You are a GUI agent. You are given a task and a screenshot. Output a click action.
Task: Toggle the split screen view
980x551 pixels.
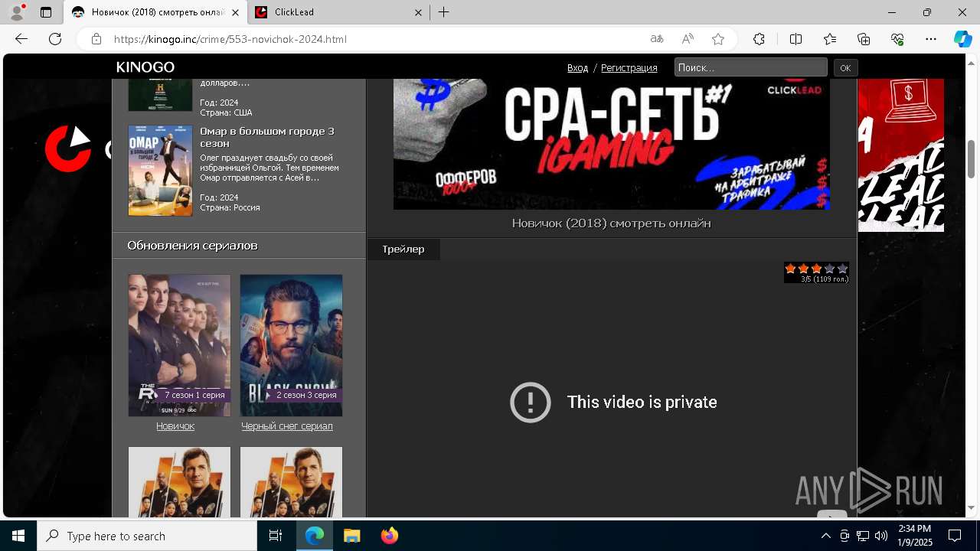[x=795, y=39]
